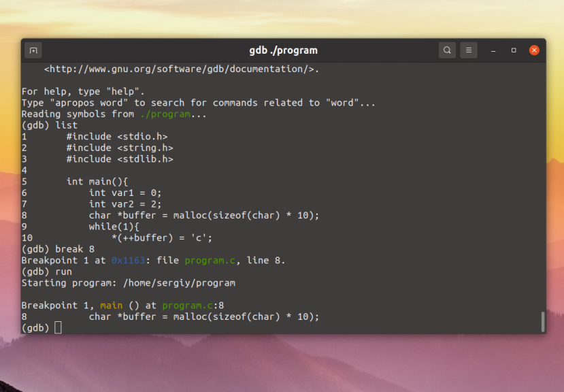
Task: Click the final gdb prompt cursor
Action: click(58, 328)
